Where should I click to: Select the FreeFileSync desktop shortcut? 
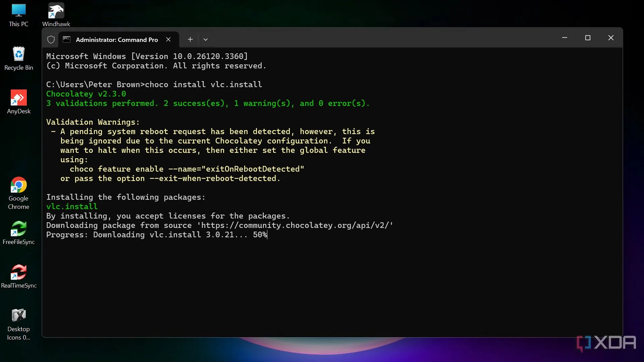click(18, 233)
